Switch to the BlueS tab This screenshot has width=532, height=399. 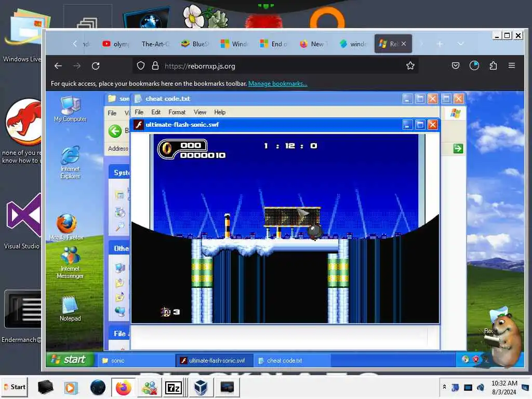pyautogui.click(x=195, y=44)
